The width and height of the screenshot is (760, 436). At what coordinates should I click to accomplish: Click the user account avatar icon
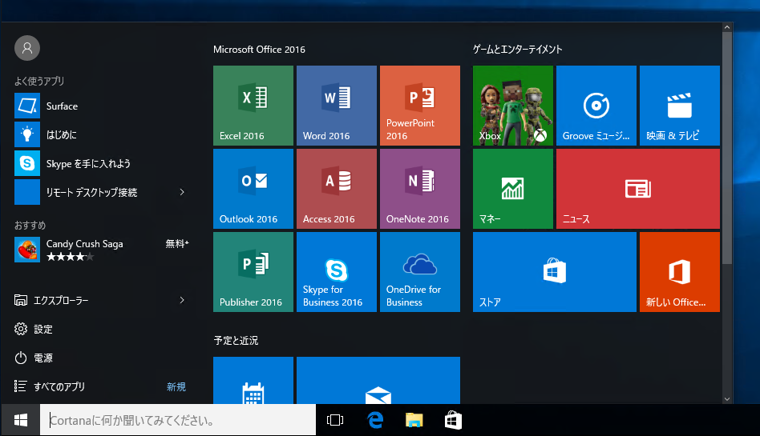[x=27, y=48]
